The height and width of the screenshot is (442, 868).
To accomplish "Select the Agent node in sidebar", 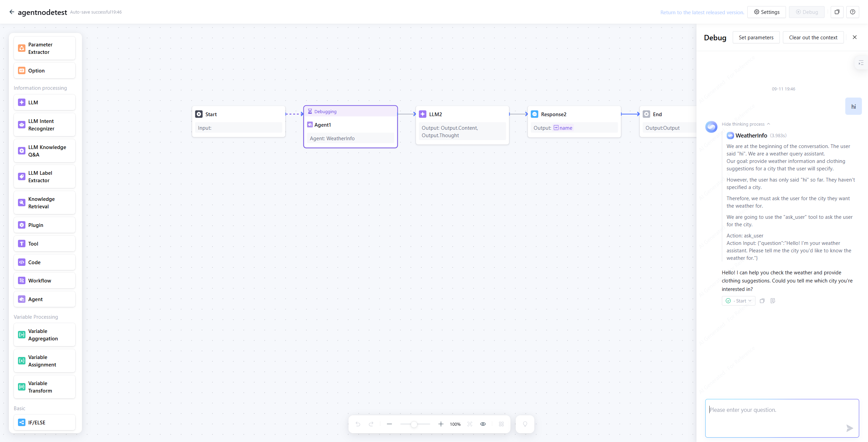I will click(x=44, y=299).
